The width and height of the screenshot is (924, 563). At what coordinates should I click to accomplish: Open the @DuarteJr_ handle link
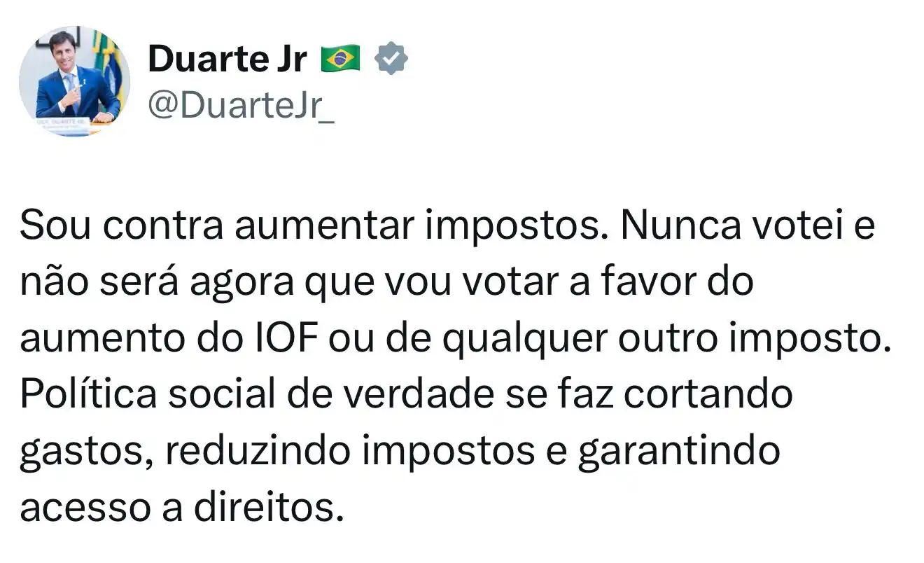point(241,107)
